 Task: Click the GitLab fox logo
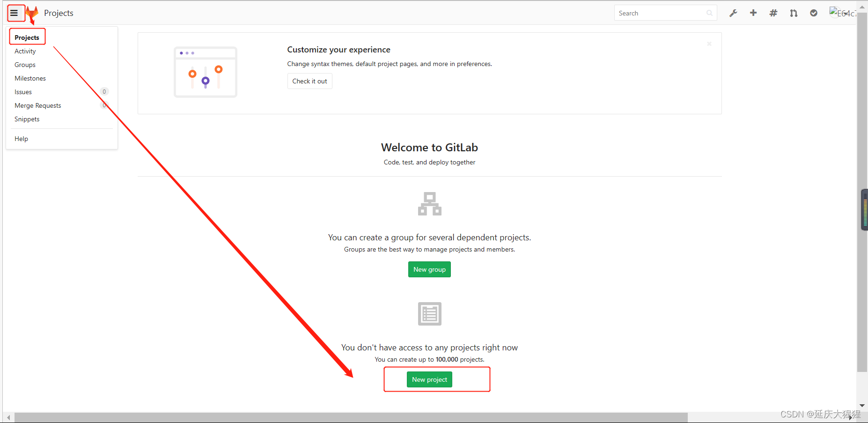click(x=32, y=13)
